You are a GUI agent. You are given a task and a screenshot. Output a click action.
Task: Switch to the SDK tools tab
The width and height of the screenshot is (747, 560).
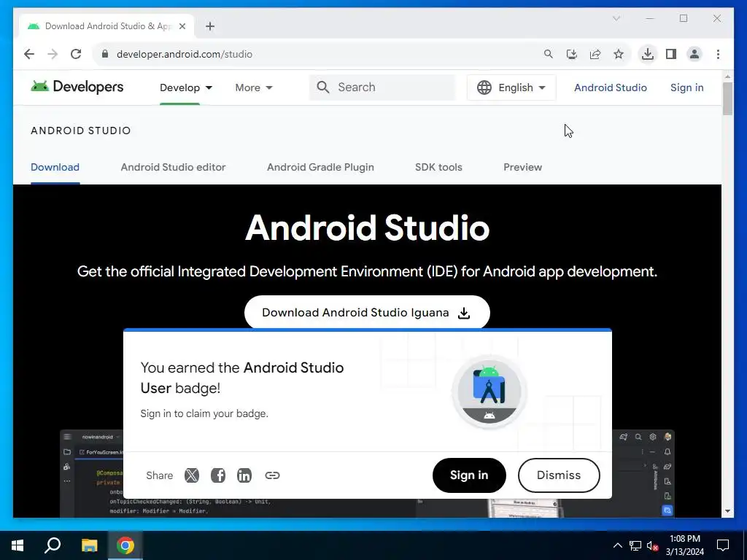point(438,167)
